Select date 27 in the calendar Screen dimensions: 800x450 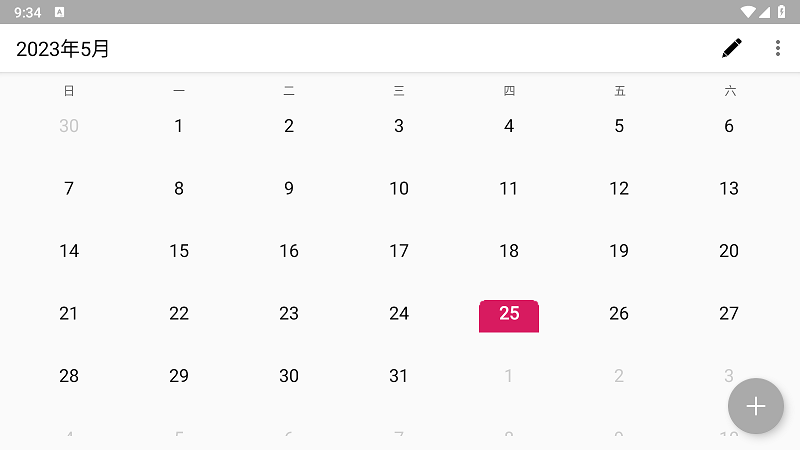pos(729,314)
